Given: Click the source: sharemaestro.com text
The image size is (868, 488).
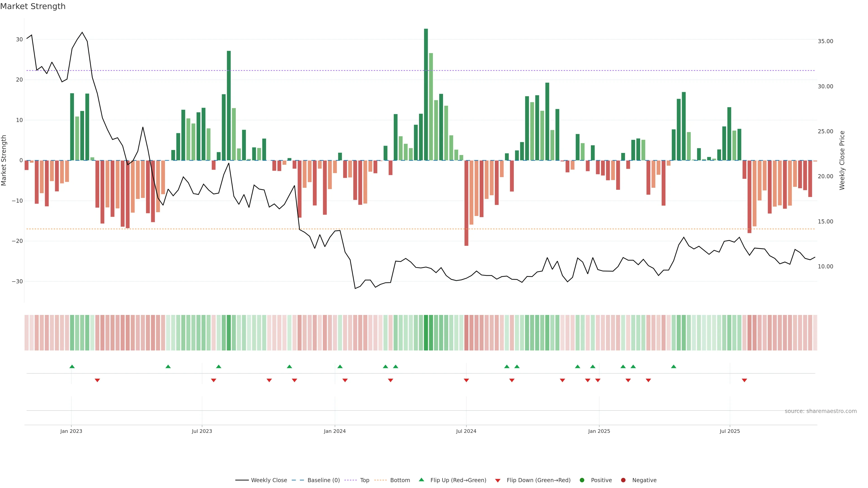Looking at the screenshot, I should pos(821,411).
